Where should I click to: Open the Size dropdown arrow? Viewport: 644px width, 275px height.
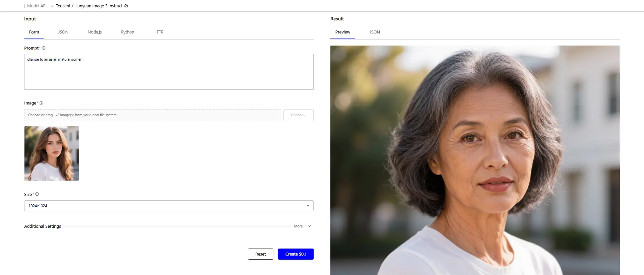[308, 206]
